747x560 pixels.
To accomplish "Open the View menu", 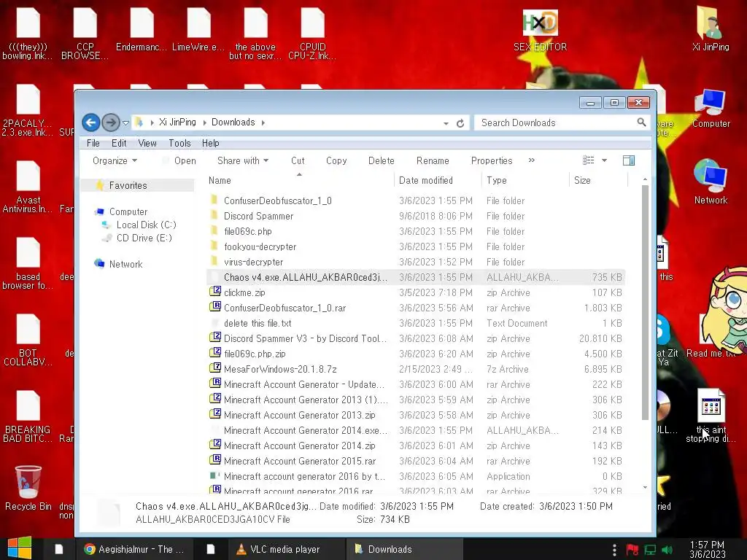I will [x=147, y=144].
